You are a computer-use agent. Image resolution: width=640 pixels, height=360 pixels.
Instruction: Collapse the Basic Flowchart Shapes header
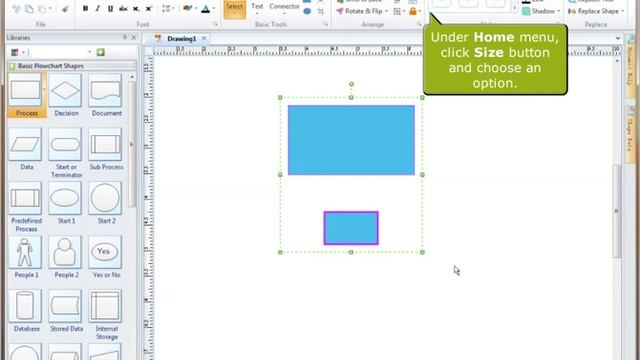point(72,66)
